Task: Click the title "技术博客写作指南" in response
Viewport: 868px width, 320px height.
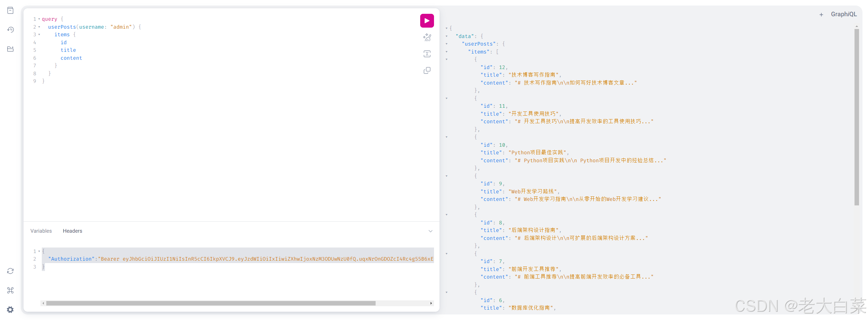Action: point(533,75)
